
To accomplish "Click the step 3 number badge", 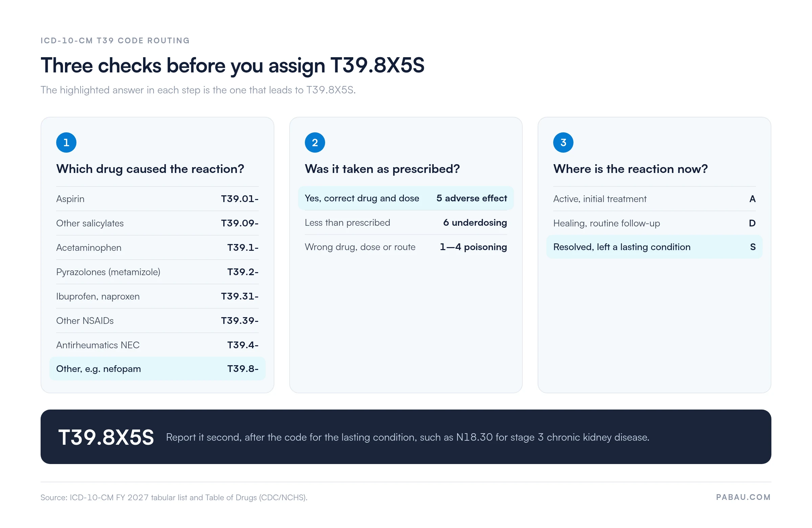I will [563, 142].
